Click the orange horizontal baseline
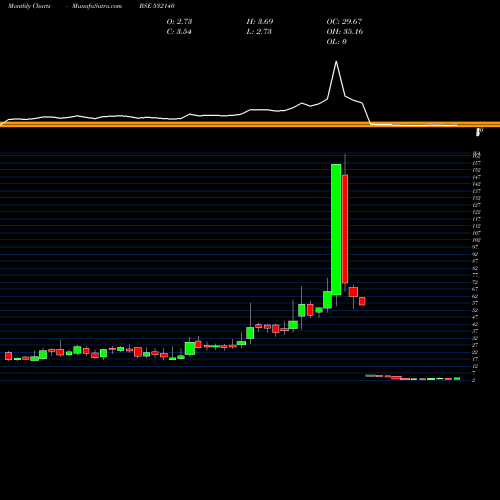Screen dimensions: 500x500 pyautogui.click(x=250, y=124)
